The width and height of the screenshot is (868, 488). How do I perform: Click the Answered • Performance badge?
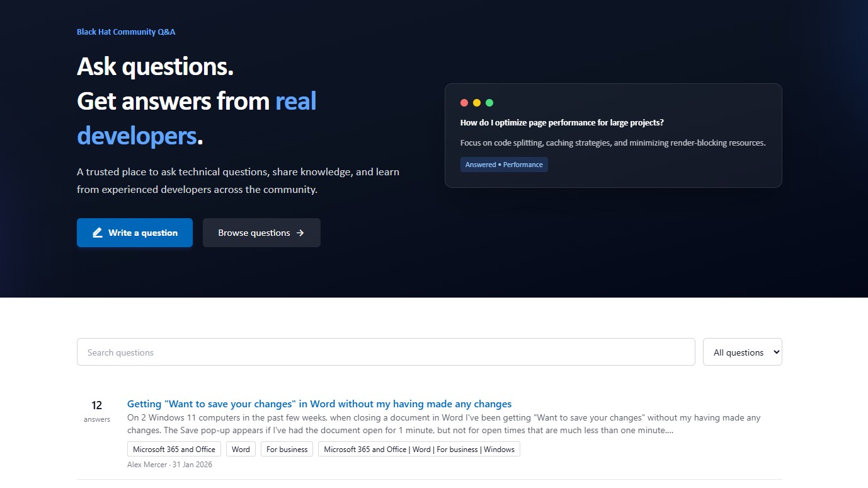pos(504,164)
